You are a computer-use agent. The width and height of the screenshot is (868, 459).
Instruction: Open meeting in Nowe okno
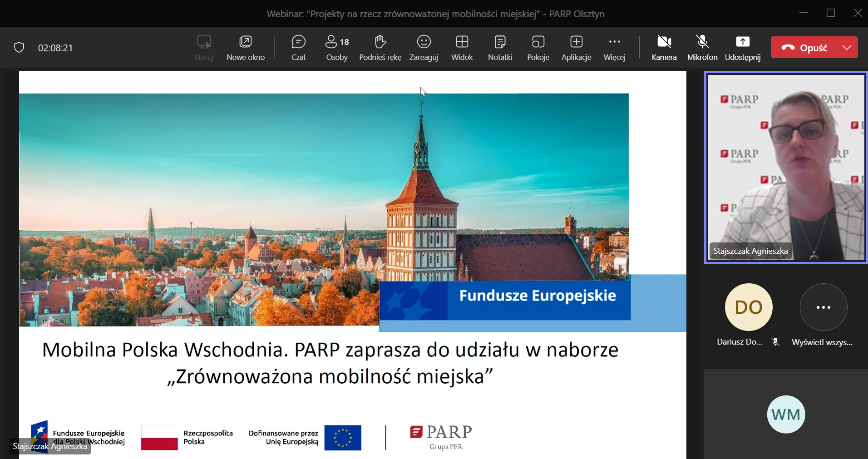click(x=245, y=47)
